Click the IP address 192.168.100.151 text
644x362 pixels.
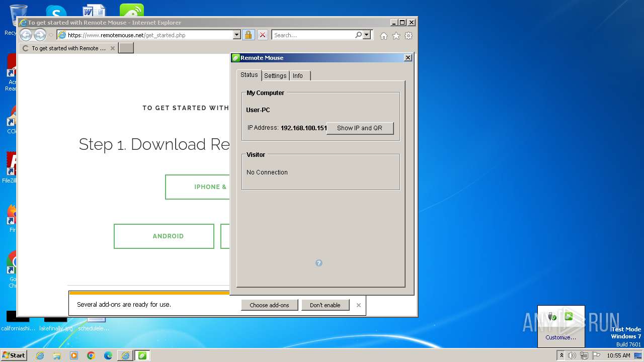(x=304, y=128)
